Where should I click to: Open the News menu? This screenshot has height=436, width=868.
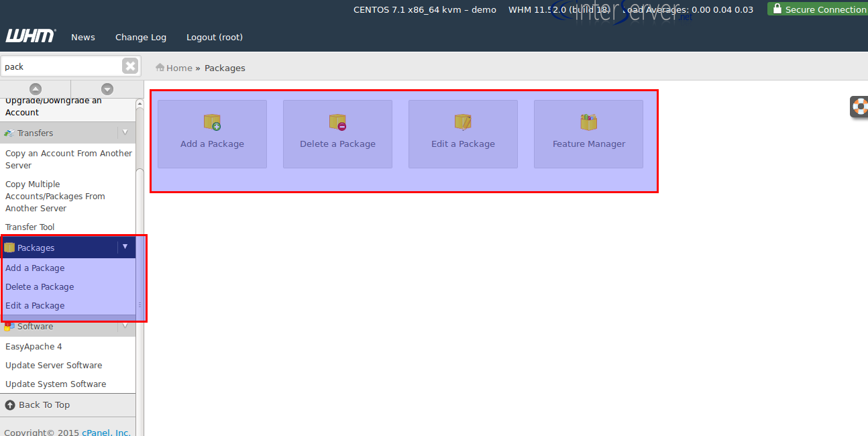pyautogui.click(x=83, y=38)
